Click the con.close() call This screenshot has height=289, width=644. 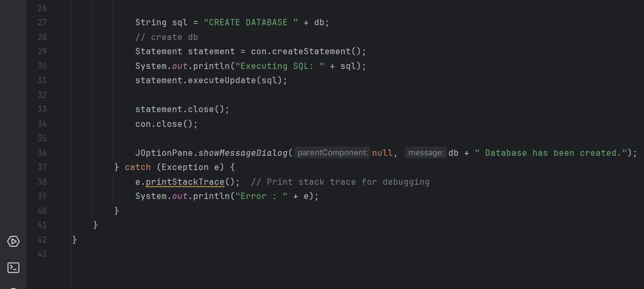[x=167, y=124]
